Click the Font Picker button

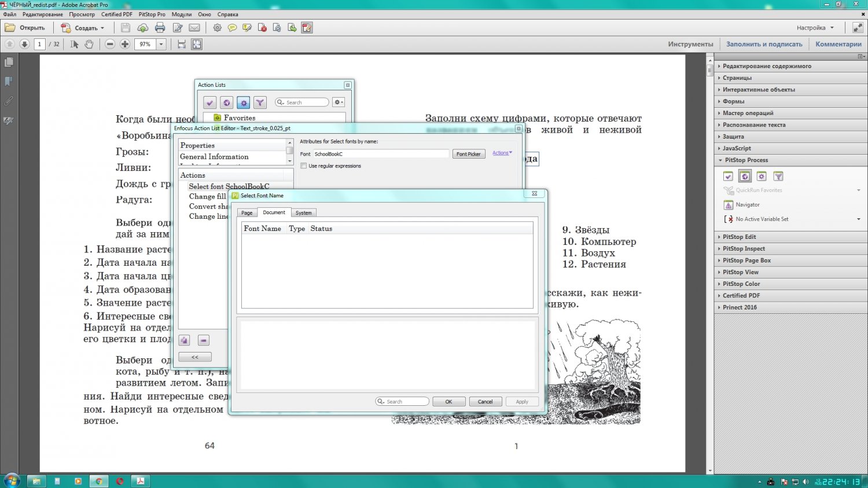point(469,154)
